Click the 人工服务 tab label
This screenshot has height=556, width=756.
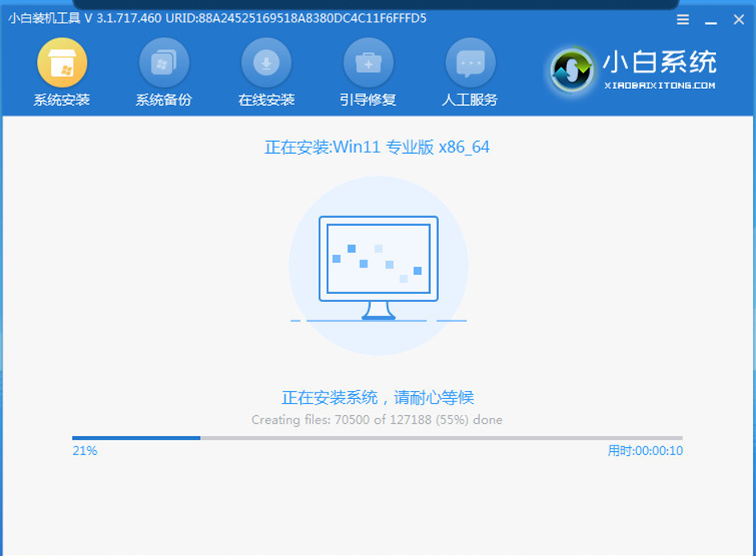point(469,100)
